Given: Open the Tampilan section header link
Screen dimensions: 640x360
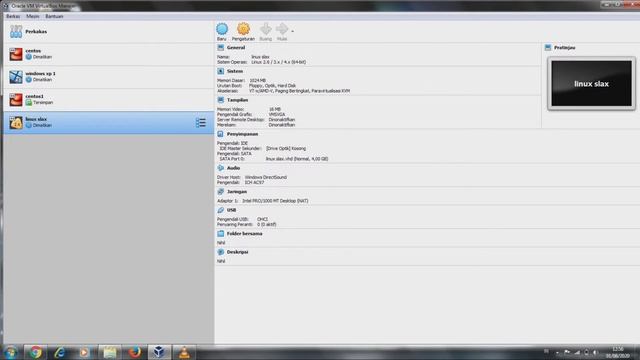Looking at the screenshot, I should 238,100.
